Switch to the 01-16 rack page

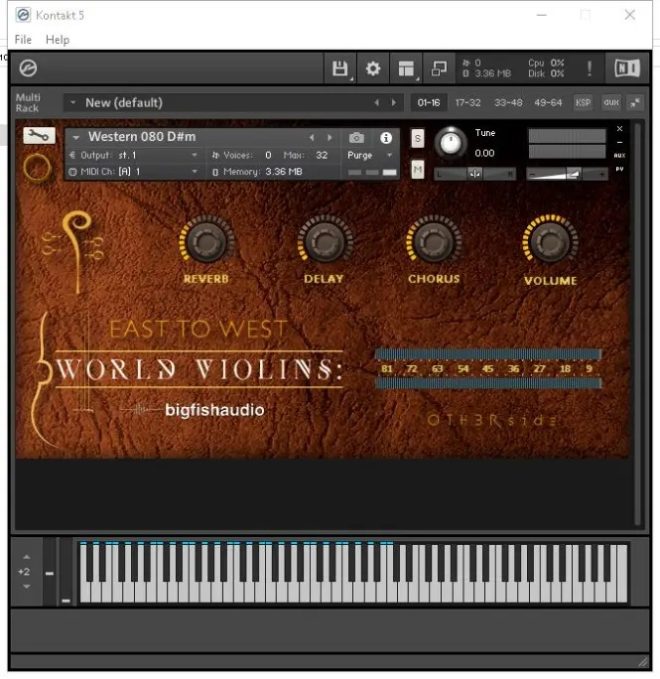[x=429, y=103]
